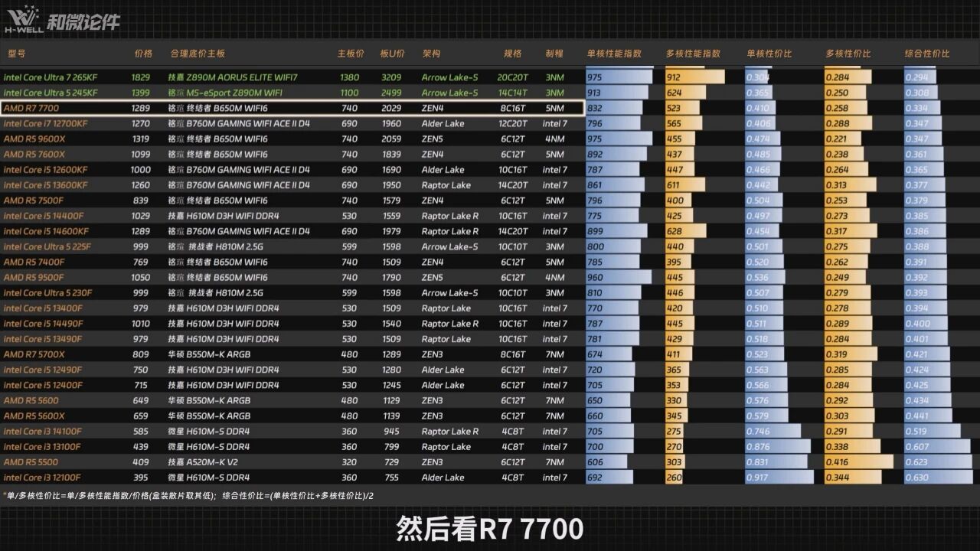Click the "0.416" multi-core value bar
This screenshot has height=551, width=980.
(x=859, y=462)
